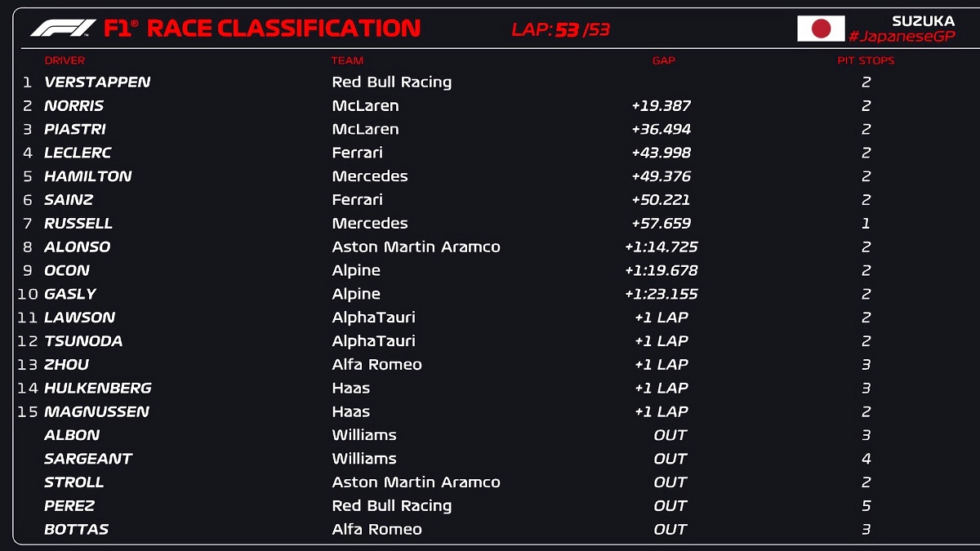Click the LAP 53/53 counter
Viewport: 980px width, 551px height.
[x=560, y=30]
